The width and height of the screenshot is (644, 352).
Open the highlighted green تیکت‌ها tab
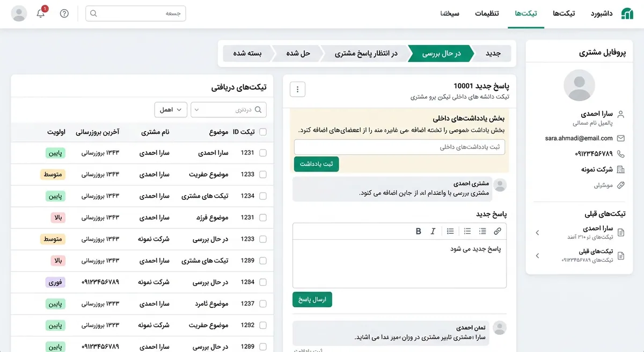click(525, 13)
